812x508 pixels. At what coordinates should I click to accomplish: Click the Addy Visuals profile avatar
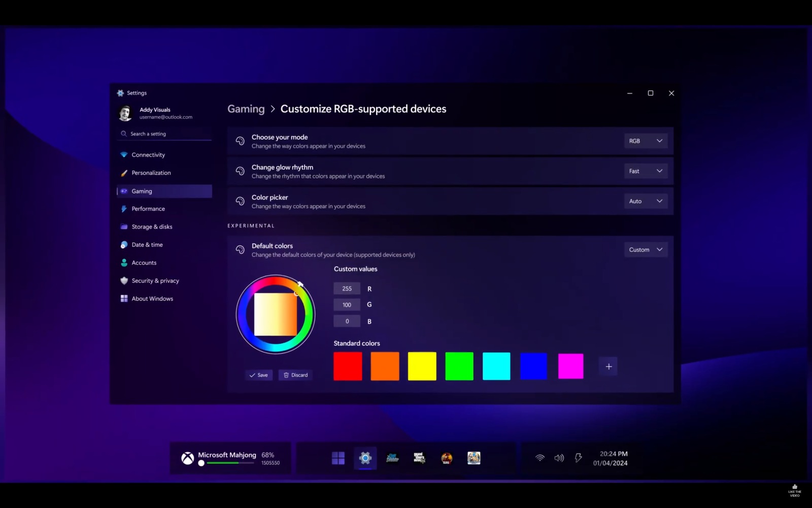[x=125, y=113]
